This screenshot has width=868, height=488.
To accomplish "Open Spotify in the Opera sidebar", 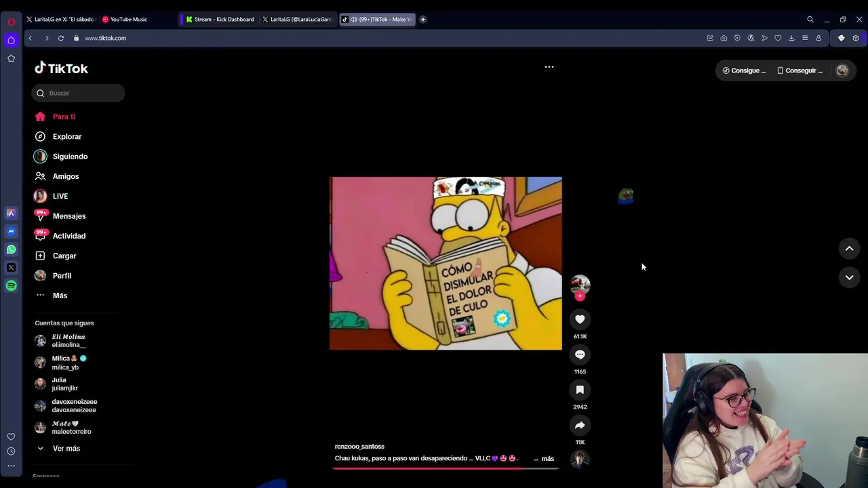I will [11, 286].
